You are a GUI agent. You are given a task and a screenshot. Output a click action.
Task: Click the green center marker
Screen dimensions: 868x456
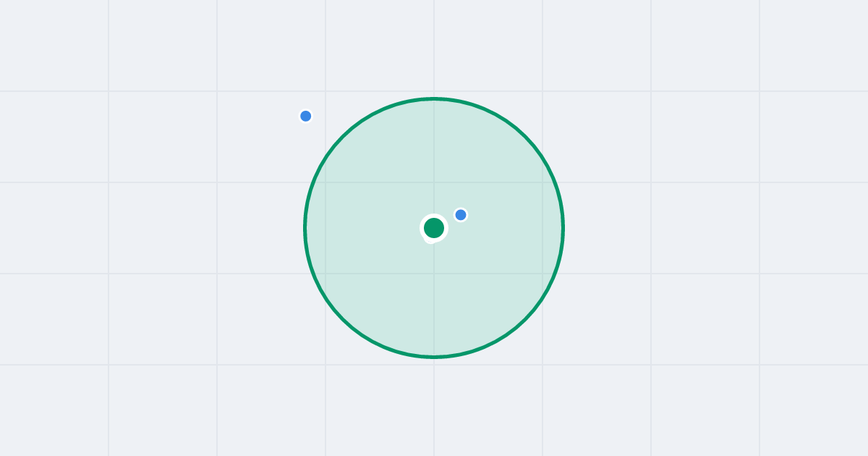pyautogui.click(x=434, y=228)
